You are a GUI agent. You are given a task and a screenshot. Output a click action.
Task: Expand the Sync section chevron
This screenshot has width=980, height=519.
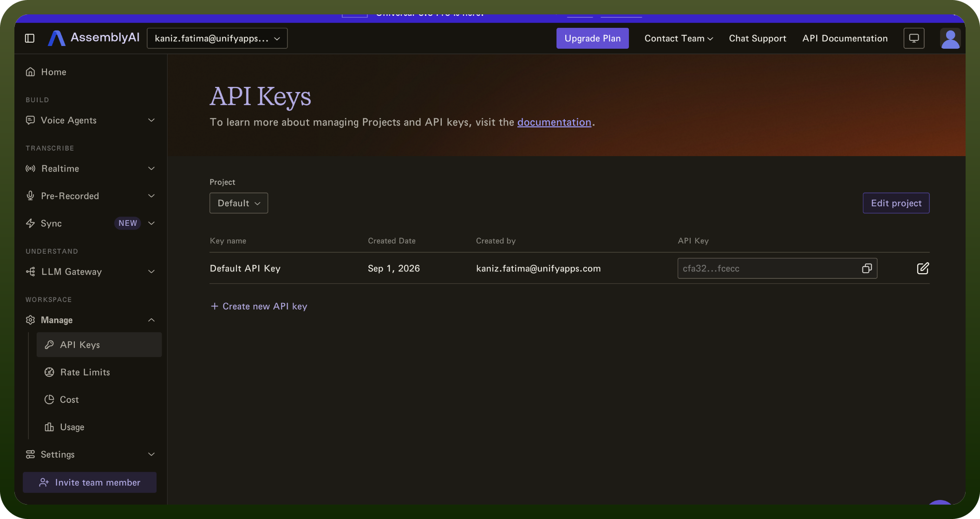pyautogui.click(x=151, y=223)
